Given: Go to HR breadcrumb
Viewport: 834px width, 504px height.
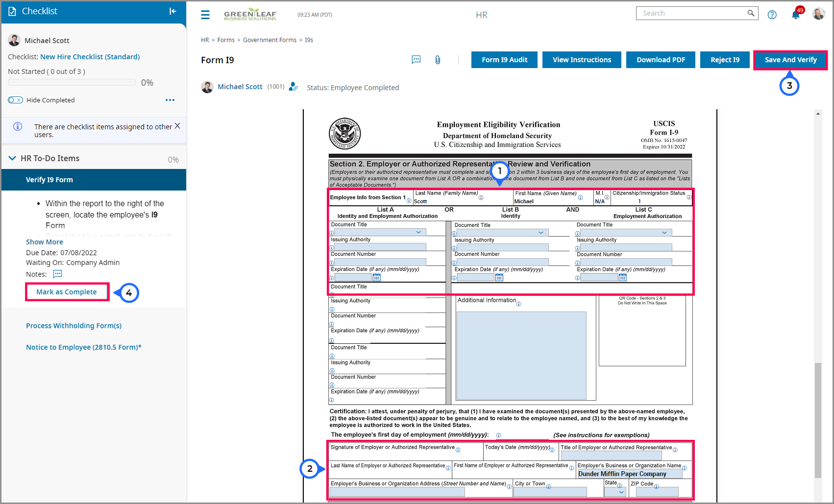Looking at the screenshot, I should pos(205,40).
